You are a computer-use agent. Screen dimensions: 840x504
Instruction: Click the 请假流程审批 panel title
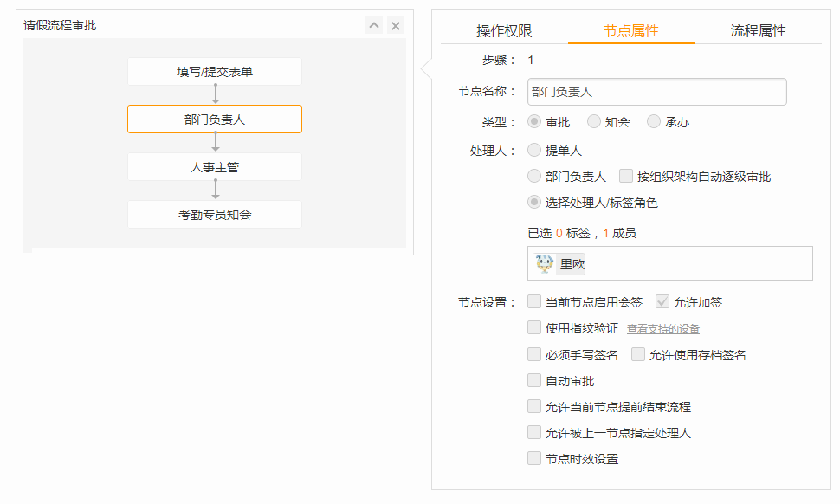coord(60,25)
